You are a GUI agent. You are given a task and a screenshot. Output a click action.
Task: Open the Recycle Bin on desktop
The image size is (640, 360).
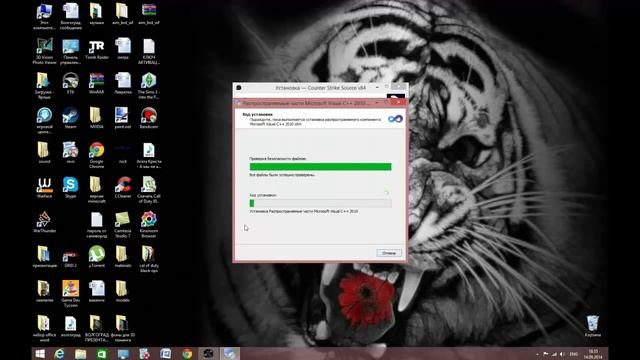click(x=593, y=326)
